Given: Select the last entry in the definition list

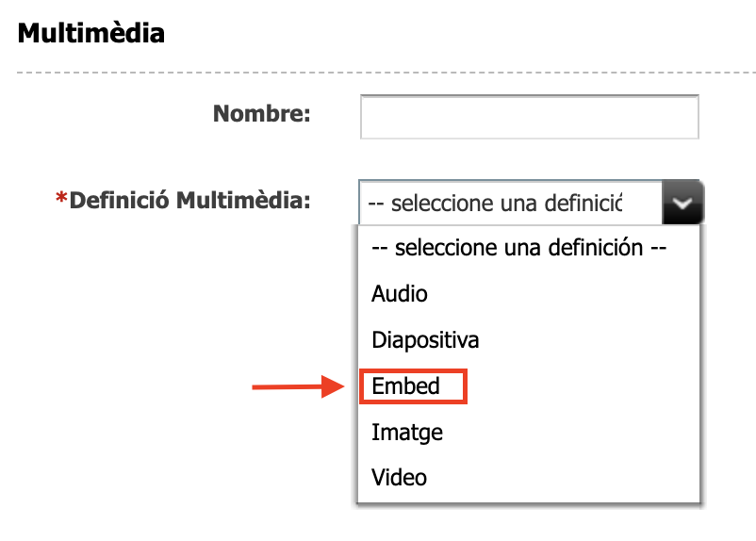Looking at the screenshot, I should pos(400,477).
